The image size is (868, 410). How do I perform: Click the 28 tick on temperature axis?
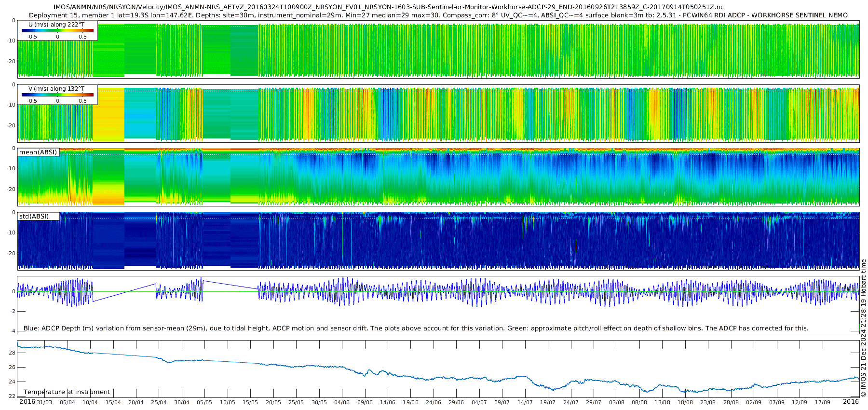pos(12,353)
